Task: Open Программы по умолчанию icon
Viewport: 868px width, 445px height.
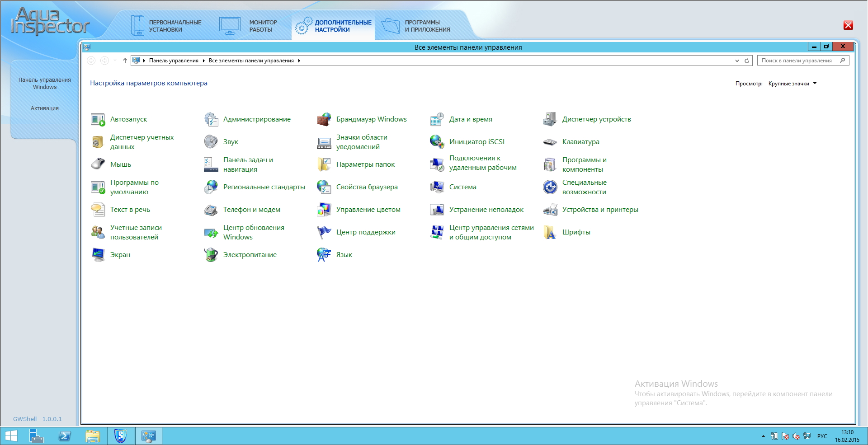Action: [98, 187]
